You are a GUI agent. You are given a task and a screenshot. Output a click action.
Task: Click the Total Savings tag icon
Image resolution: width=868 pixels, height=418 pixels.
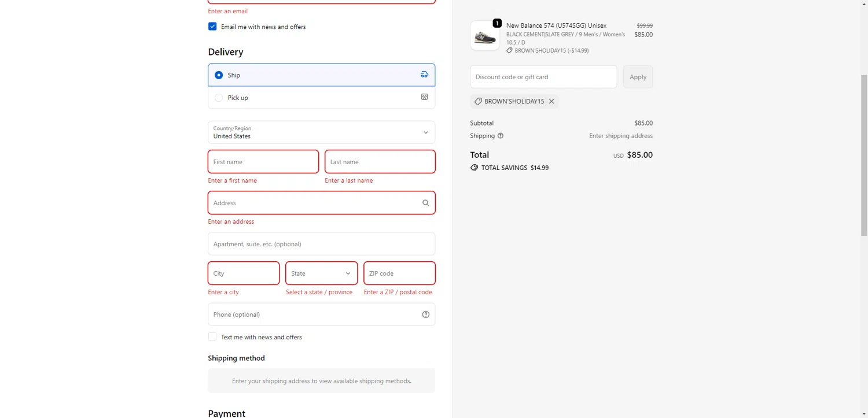[x=474, y=168]
